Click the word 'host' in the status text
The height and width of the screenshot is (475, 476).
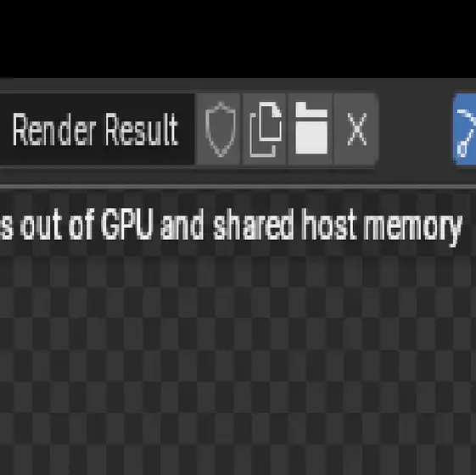click(330, 224)
